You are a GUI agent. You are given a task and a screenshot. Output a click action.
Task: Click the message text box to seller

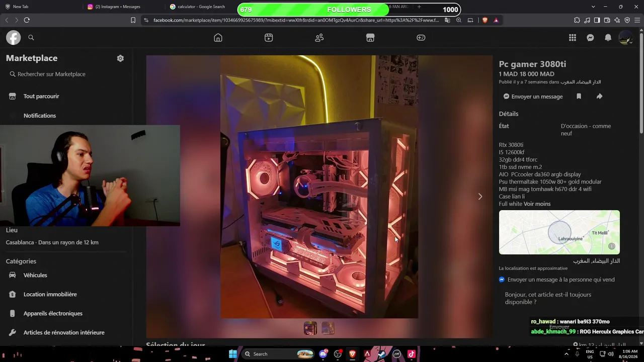[x=559, y=298]
